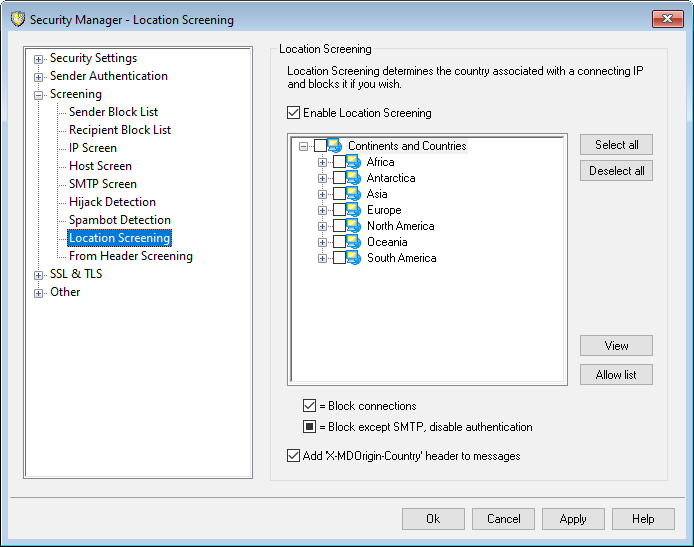Screen dimensions: 694x547
Task: Select From Header Screening in sidebar
Action: (x=130, y=256)
